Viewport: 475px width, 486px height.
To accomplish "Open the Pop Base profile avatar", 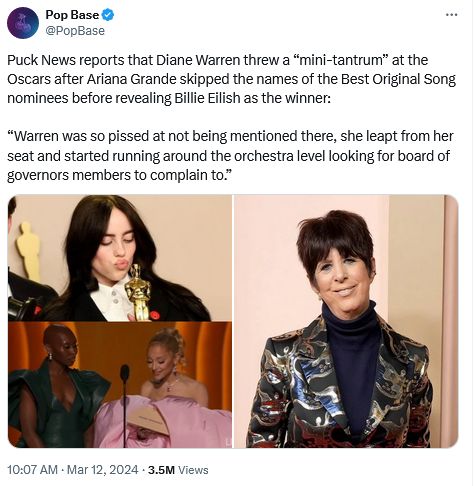I will pos(23,23).
